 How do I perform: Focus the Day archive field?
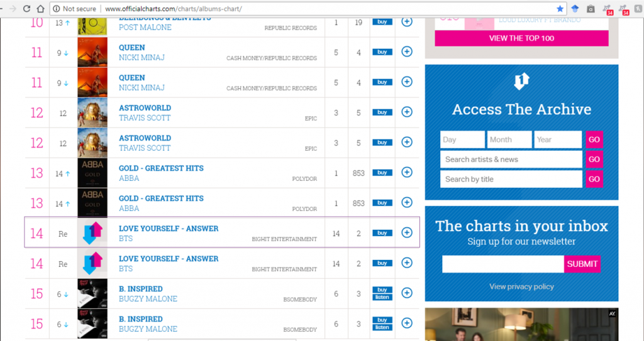coord(462,139)
